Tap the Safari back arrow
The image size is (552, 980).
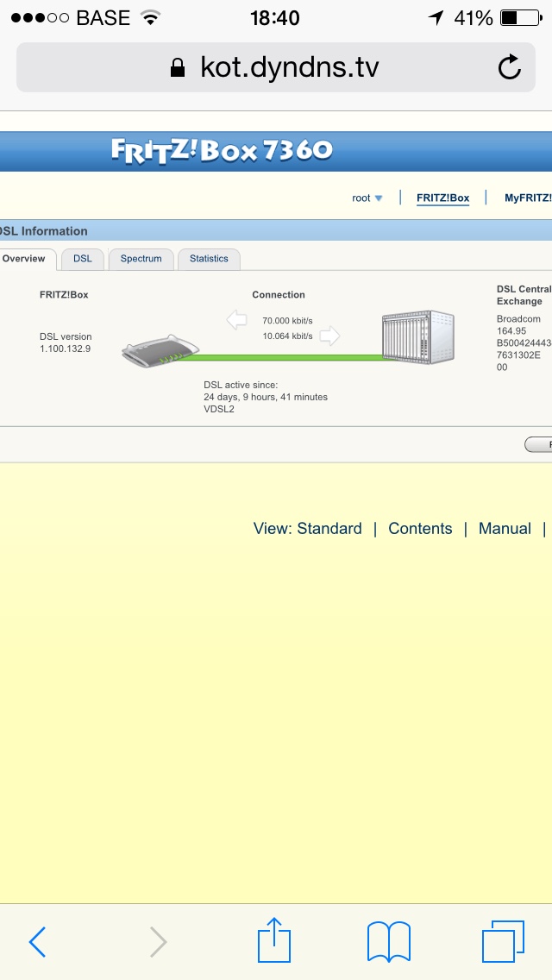(x=37, y=941)
